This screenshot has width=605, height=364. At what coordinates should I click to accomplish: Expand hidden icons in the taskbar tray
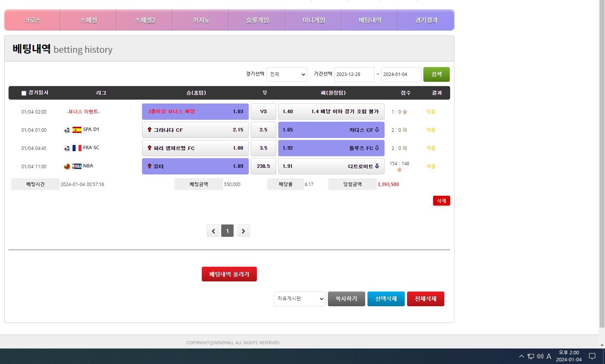pyautogui.click(x=521, y=356)
